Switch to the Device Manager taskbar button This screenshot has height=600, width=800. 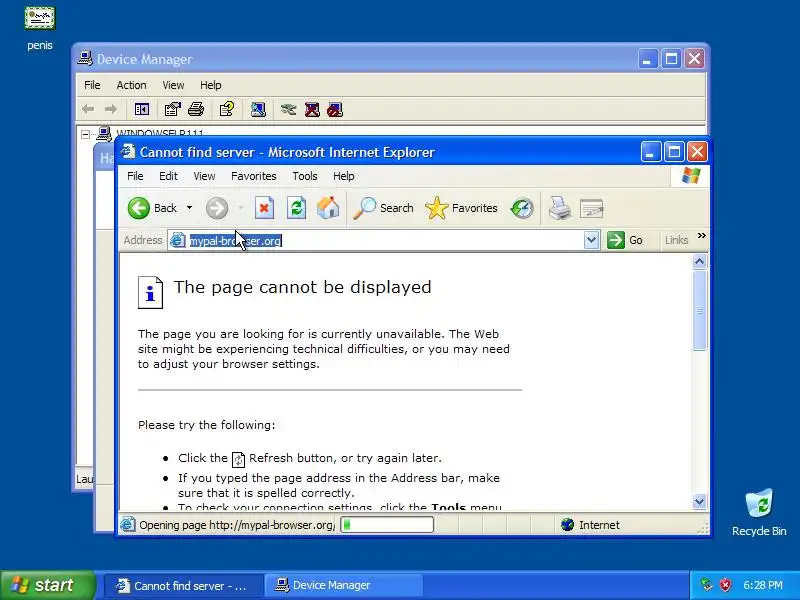[343, 585]
